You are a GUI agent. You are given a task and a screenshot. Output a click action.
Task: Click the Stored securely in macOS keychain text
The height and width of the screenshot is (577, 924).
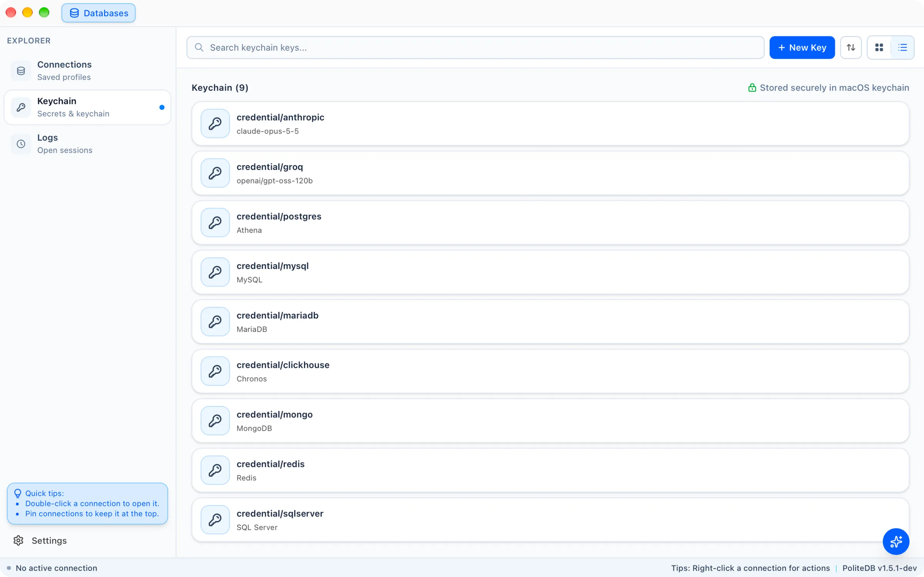(x=834, y=88)
